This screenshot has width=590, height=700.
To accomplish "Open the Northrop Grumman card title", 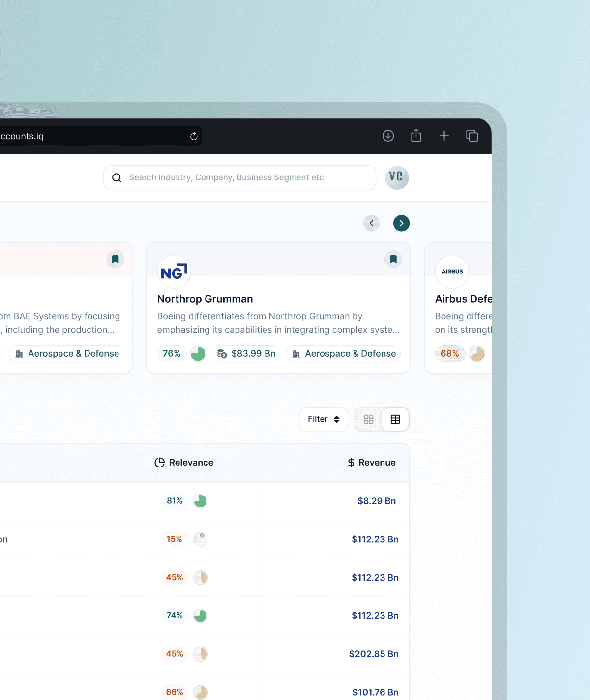I will 205,299.
